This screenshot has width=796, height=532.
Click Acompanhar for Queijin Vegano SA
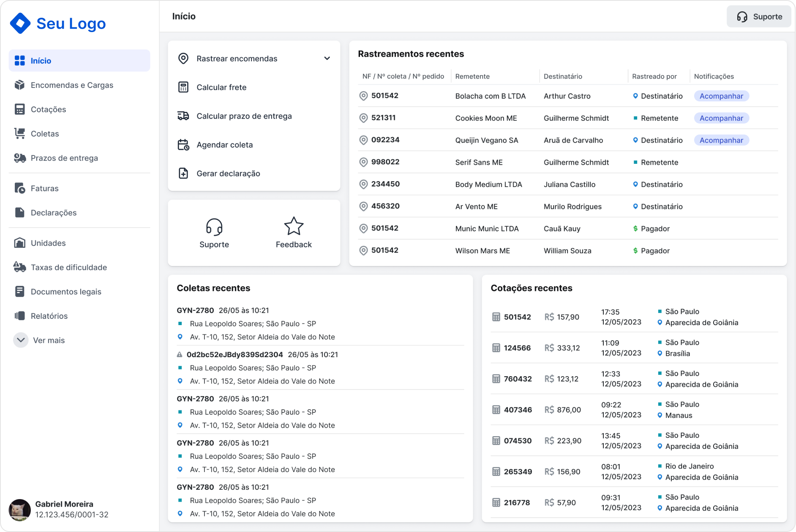(721, 140)
